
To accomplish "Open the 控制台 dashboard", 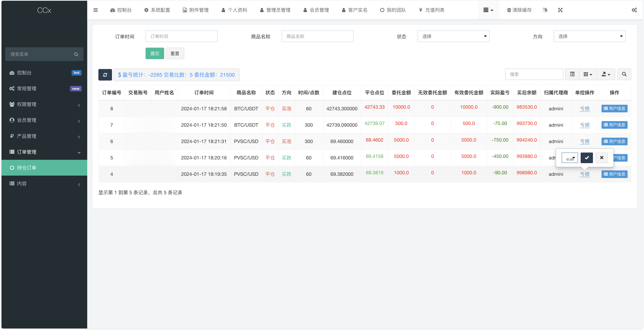I will [x=121, y=10].
